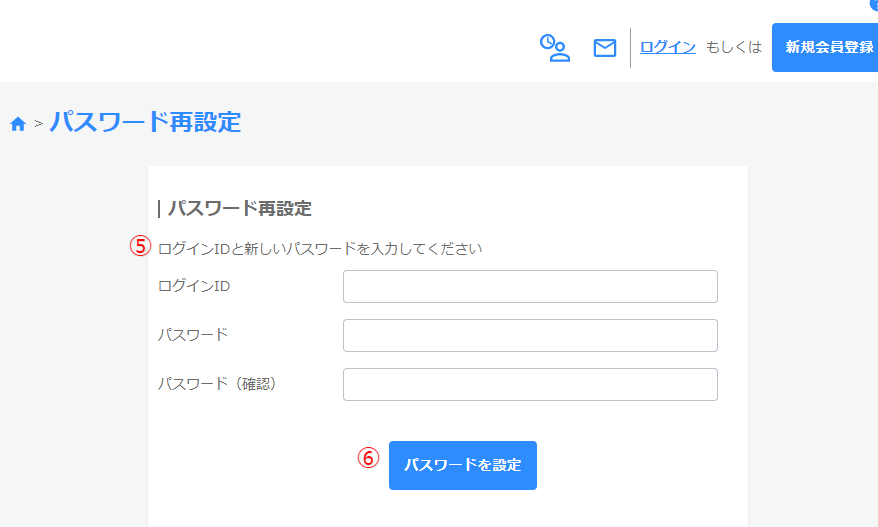Click the large blue パスワード再設定 page title
The height and width of the screenshot is (527, 878).
coord(145,122)
